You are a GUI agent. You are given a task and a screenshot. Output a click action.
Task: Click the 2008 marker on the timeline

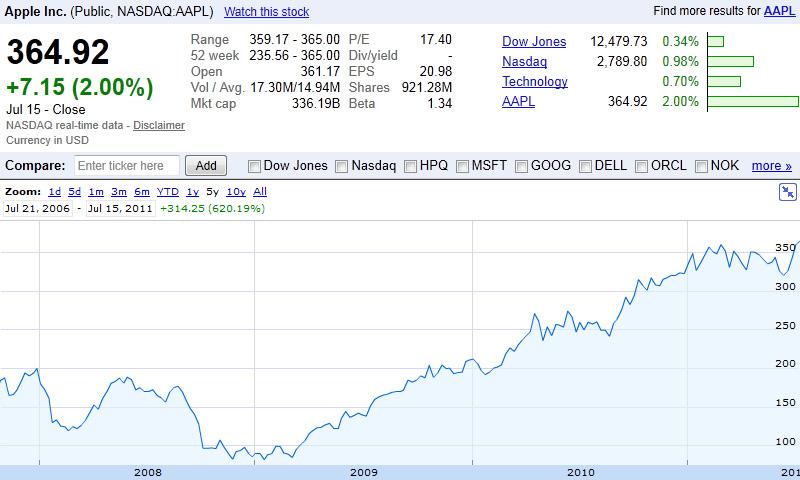(148, 472)
